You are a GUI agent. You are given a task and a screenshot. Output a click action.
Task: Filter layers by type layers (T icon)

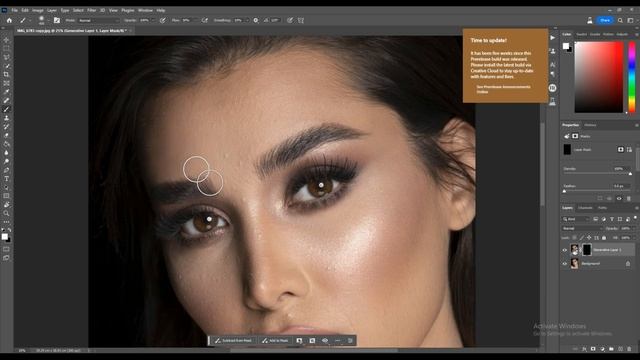tap(612, 219)
